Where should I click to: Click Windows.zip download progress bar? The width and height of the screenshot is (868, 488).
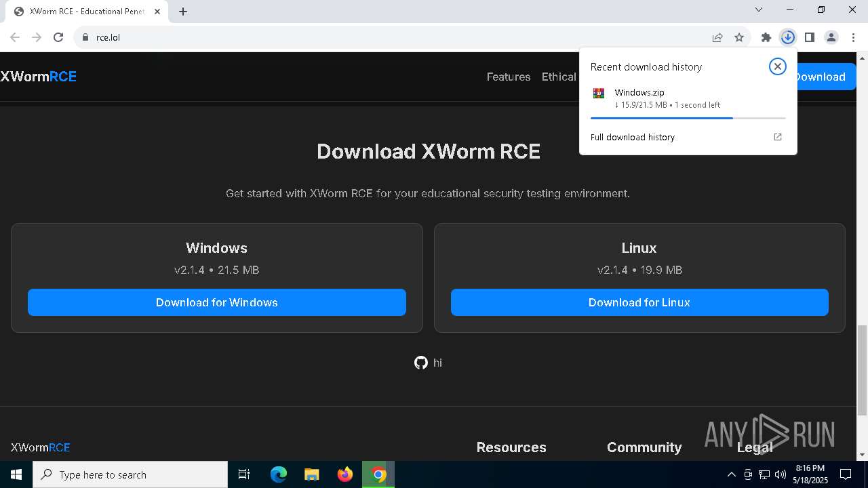688,118
